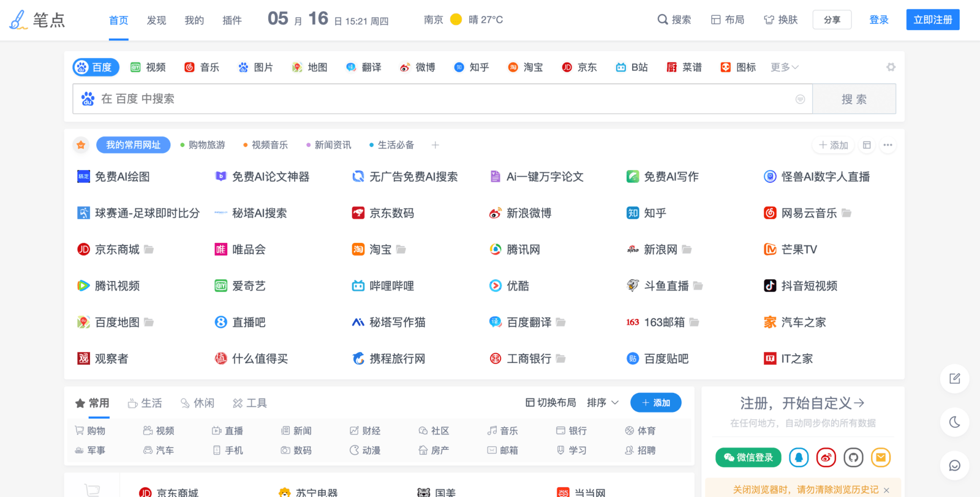Open the 排序 sort dropdown

(x=603, y=403)
